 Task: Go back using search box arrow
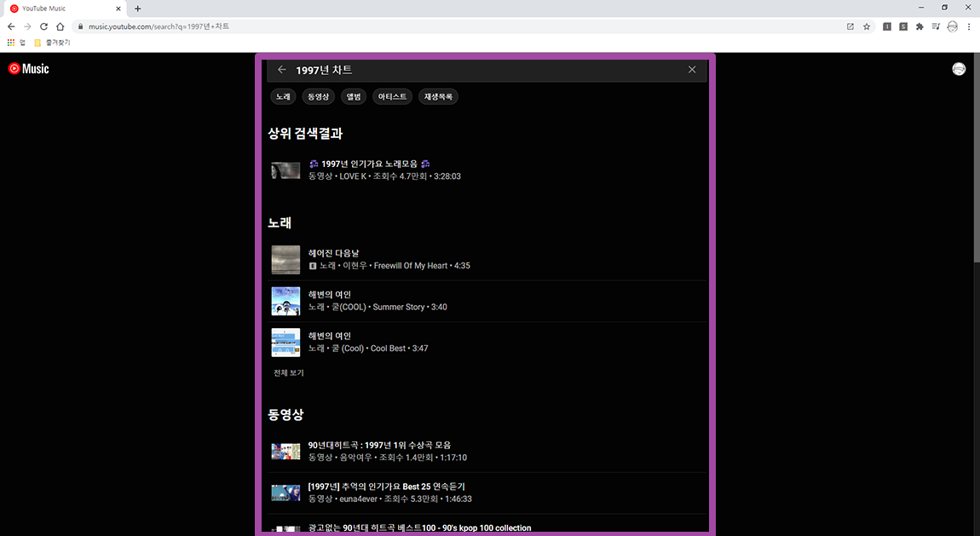(x=282, y=69)
